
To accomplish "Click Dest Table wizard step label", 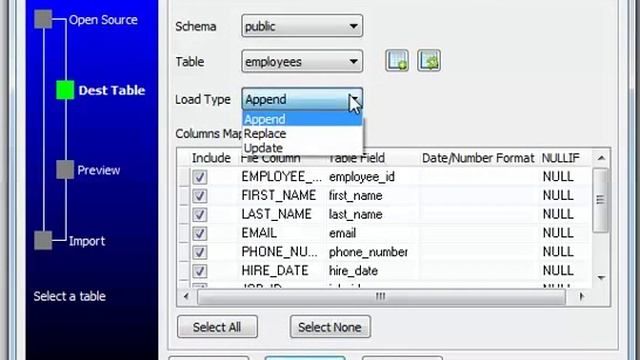I will click(112, 90).
